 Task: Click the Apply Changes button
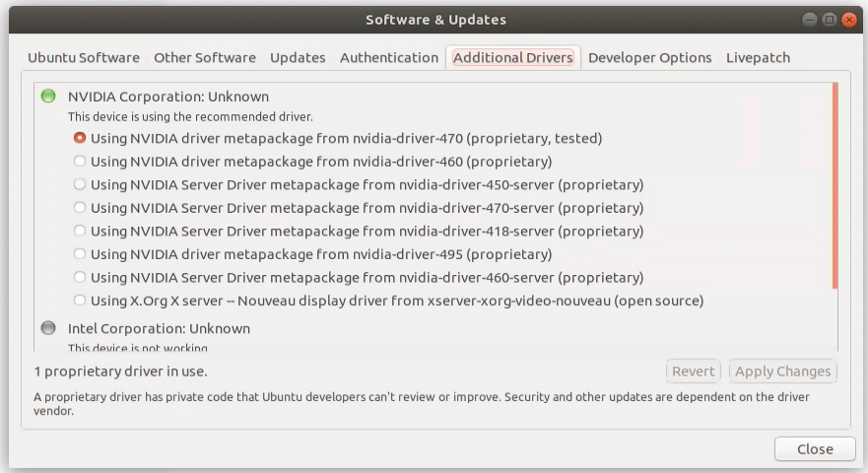[x=782, y=372]
